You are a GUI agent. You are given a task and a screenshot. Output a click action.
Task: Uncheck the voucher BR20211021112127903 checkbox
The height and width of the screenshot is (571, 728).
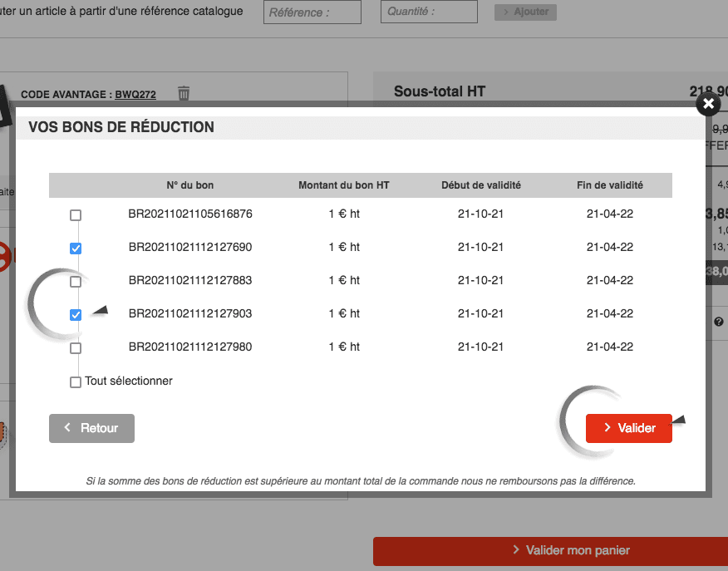[x=76, y=315]
